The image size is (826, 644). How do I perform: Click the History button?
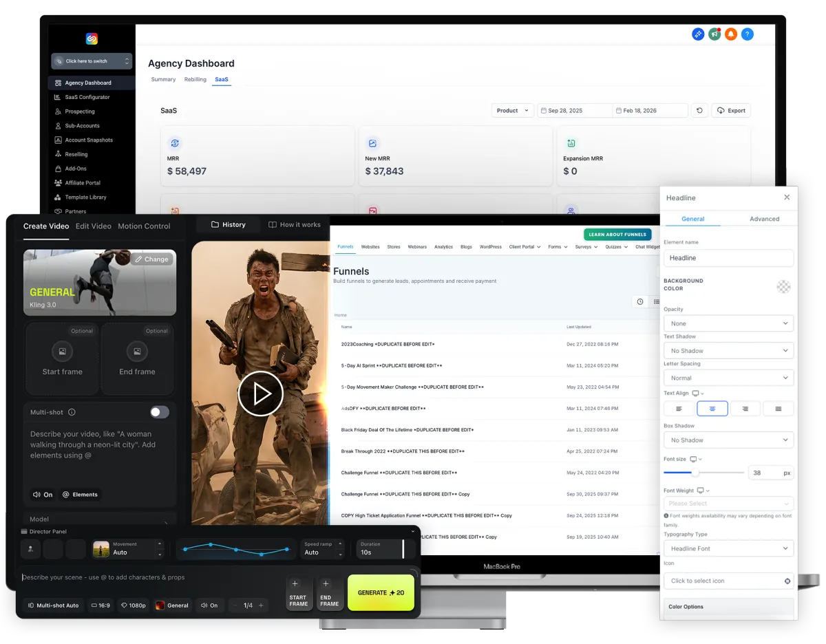pyautogui.click(x=229, y=224)
